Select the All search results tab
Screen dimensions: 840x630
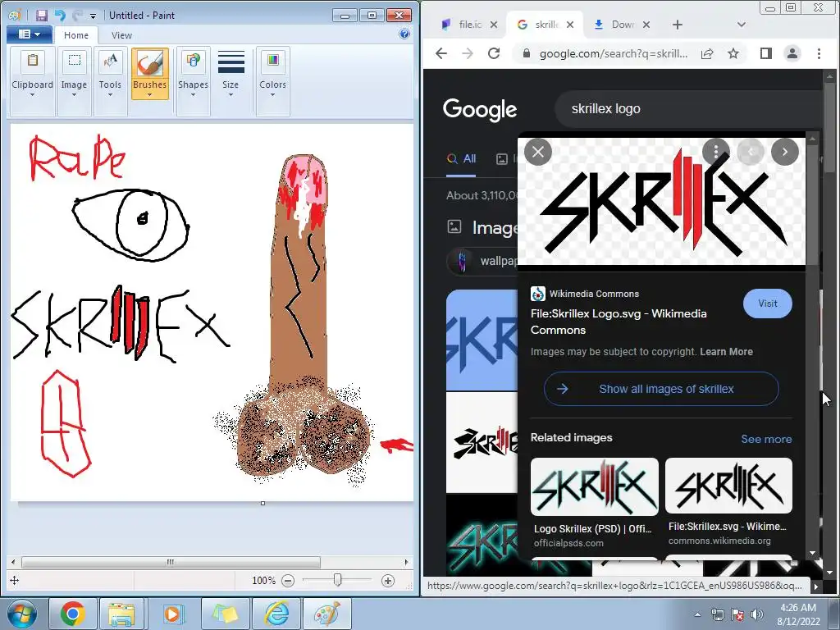tap(461, 159)
